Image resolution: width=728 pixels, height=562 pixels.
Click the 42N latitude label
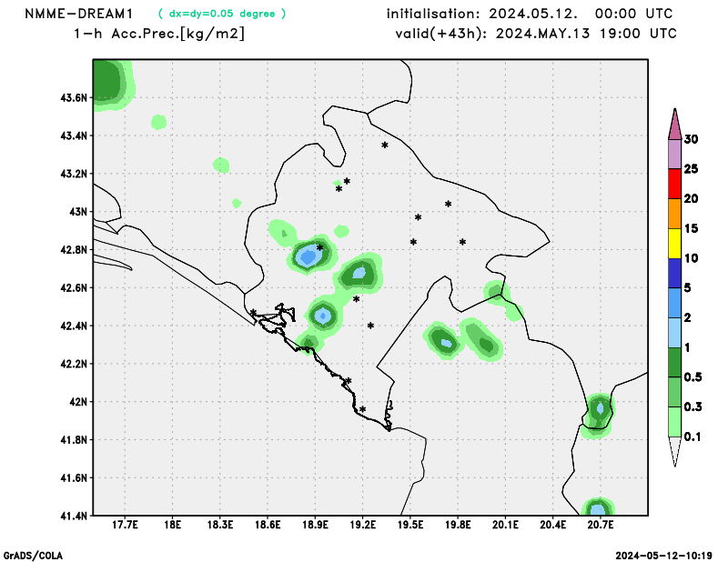pos(78,402)
